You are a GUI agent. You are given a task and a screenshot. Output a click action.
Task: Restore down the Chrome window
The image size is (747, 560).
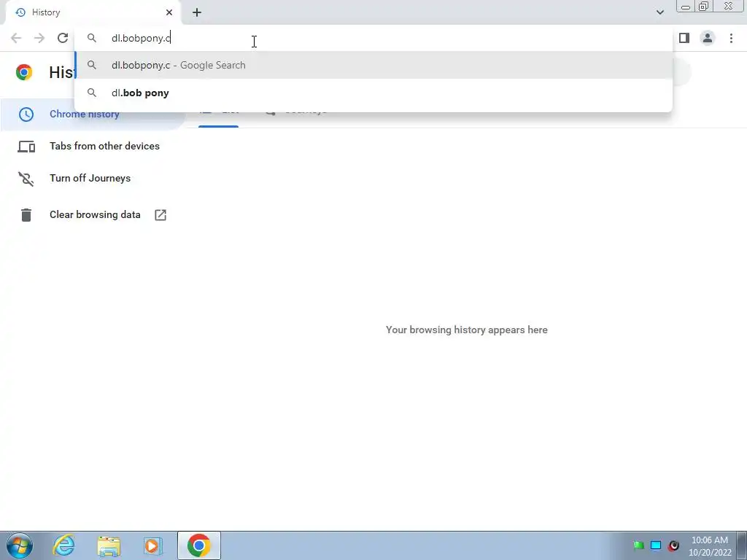[703, 7]
